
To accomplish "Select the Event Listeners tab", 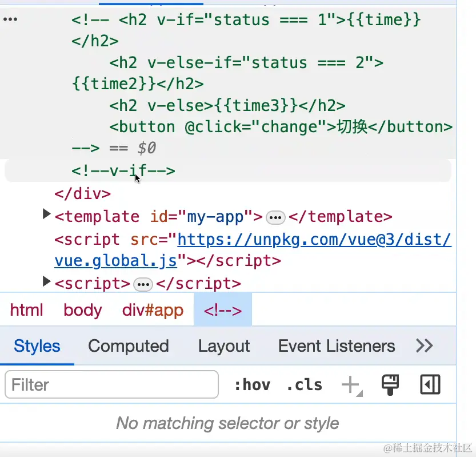I will 336,346.
